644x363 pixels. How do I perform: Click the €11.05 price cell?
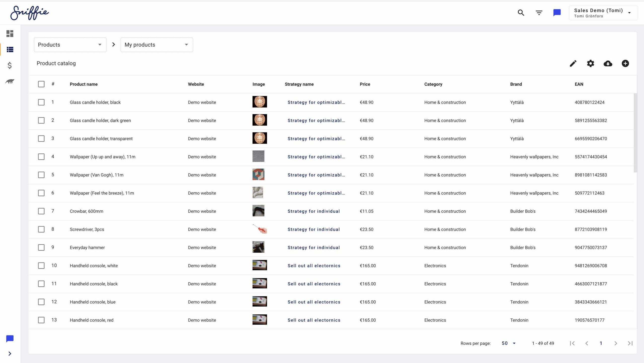tap(367, 211)
